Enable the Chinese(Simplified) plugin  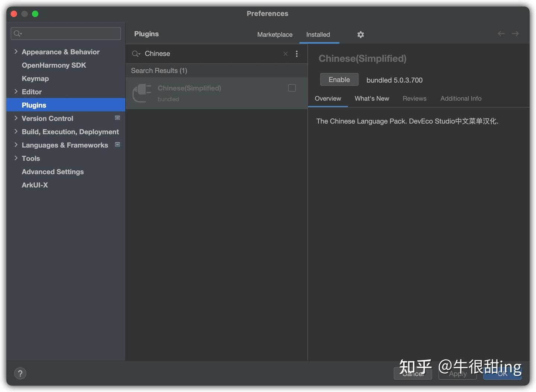(x=339, y=80)
